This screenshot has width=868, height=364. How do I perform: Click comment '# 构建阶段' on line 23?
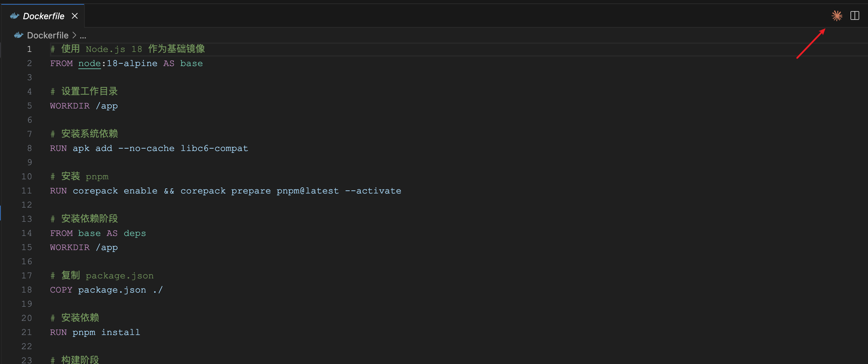[x=75, y=360]
